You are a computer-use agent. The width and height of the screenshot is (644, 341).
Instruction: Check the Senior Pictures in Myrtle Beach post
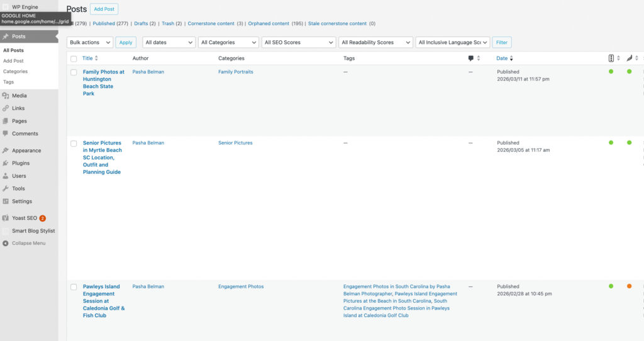point(74,144)
